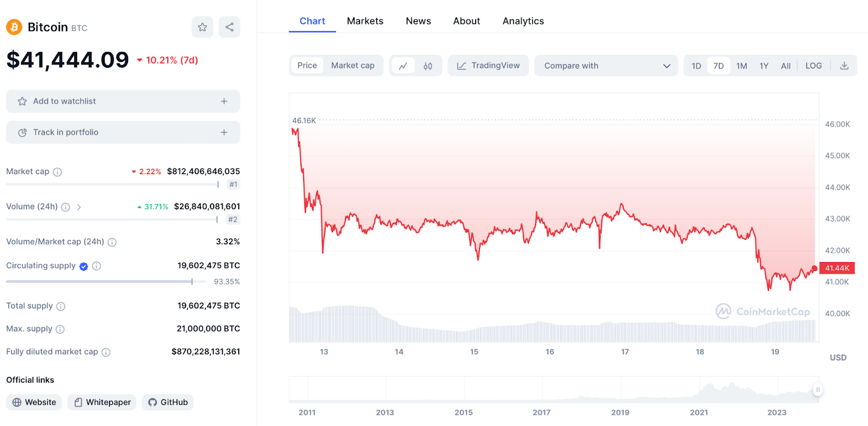868x426 pixels.
Task: Click the star icon in Add to watchlist
Action: coord(22,101)
